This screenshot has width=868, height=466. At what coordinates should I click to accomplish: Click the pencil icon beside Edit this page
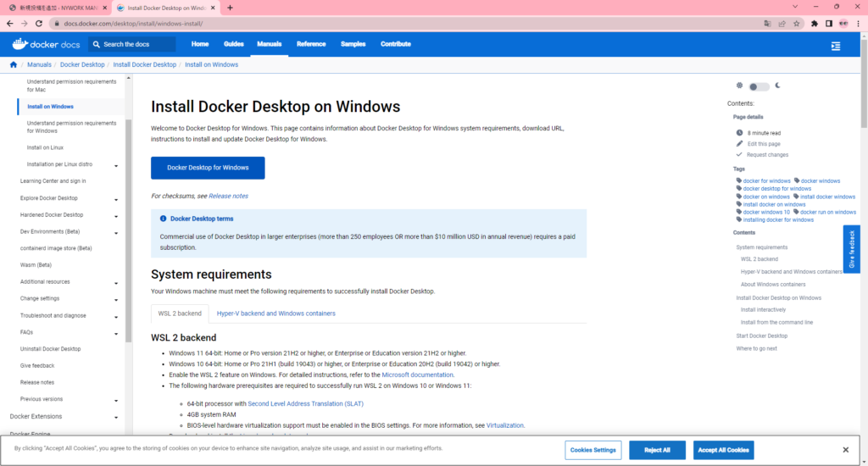tap(739, 144)
